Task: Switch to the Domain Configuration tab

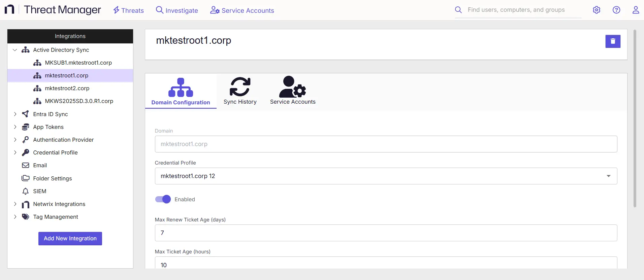Action: click(181, 92)
